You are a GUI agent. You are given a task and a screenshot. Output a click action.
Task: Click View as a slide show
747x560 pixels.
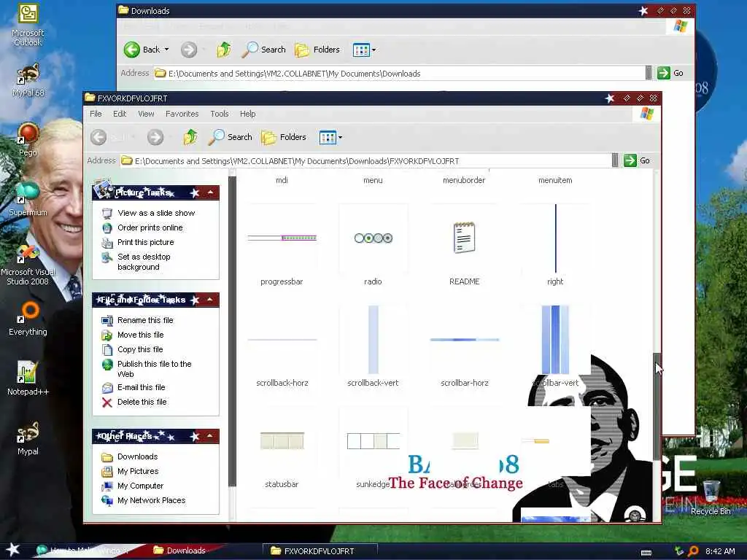(156, 213)
